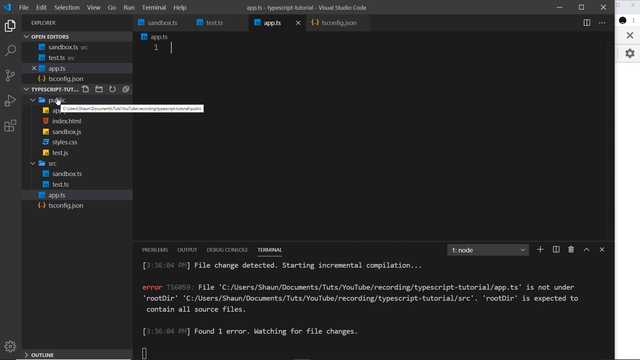The image size is (640, 360).
Task: Open the terminal selector dropdown 1: node
Action: (488, 250)
